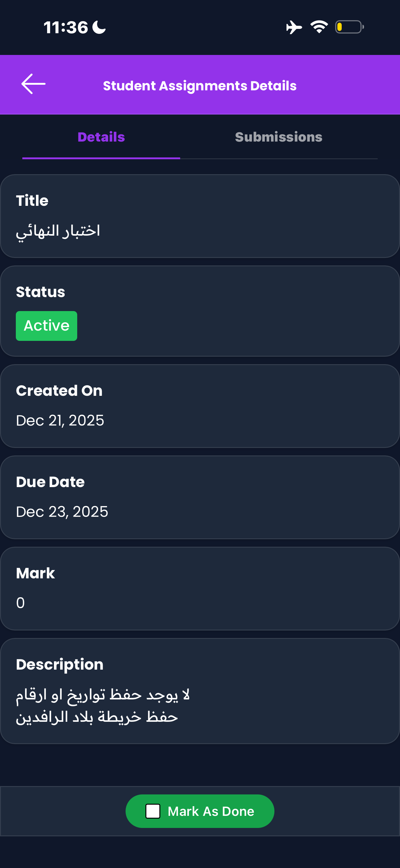
Task: Tap the Description card heading
Action: (x=60, y=664)
